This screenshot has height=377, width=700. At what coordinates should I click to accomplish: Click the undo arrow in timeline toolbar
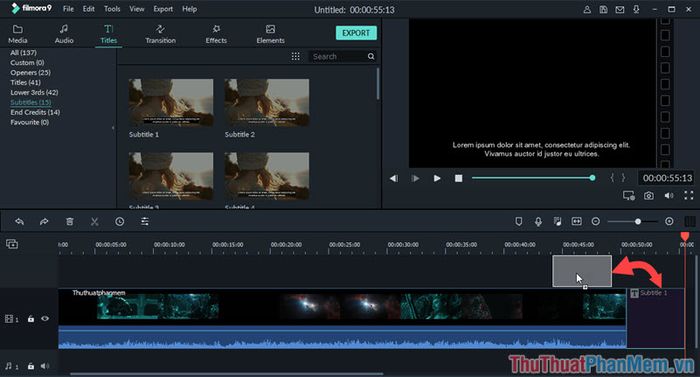coord(19,222)
